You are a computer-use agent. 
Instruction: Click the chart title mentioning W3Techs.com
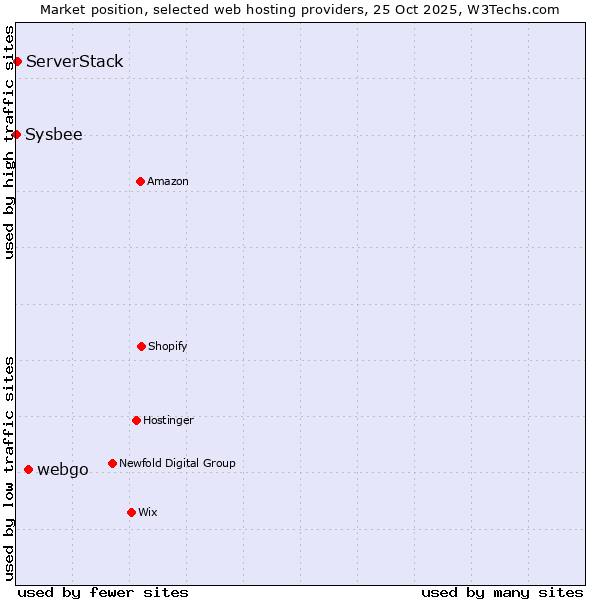point(300,9)
